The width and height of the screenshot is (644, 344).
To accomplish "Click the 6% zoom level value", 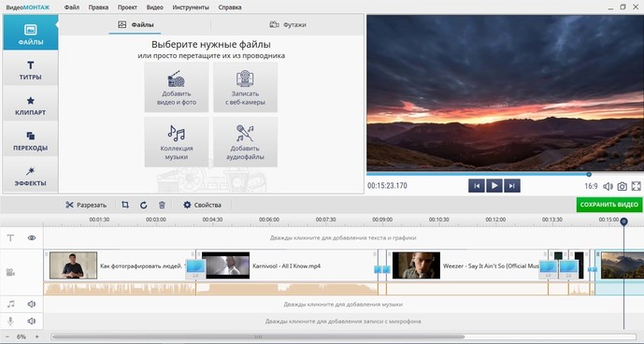I will pyautogui.click(x=21, y=337).
